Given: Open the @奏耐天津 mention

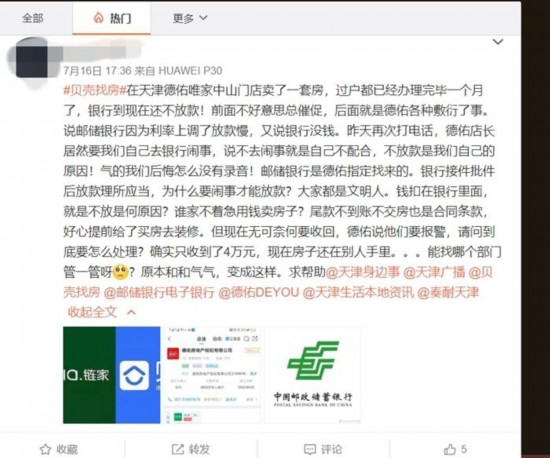Looking at the screenshot, I should click(448, 292).
